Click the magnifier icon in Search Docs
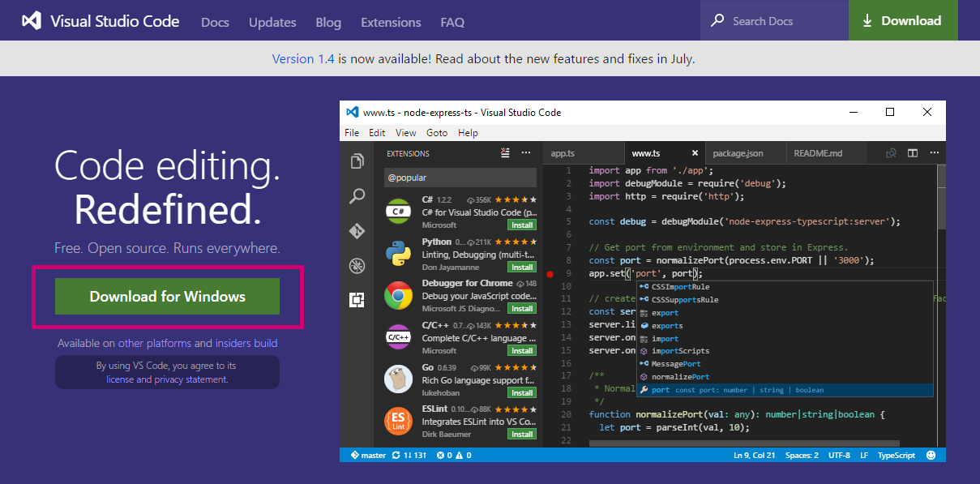Viewport: 980px width, 484px height. [717, 20]
